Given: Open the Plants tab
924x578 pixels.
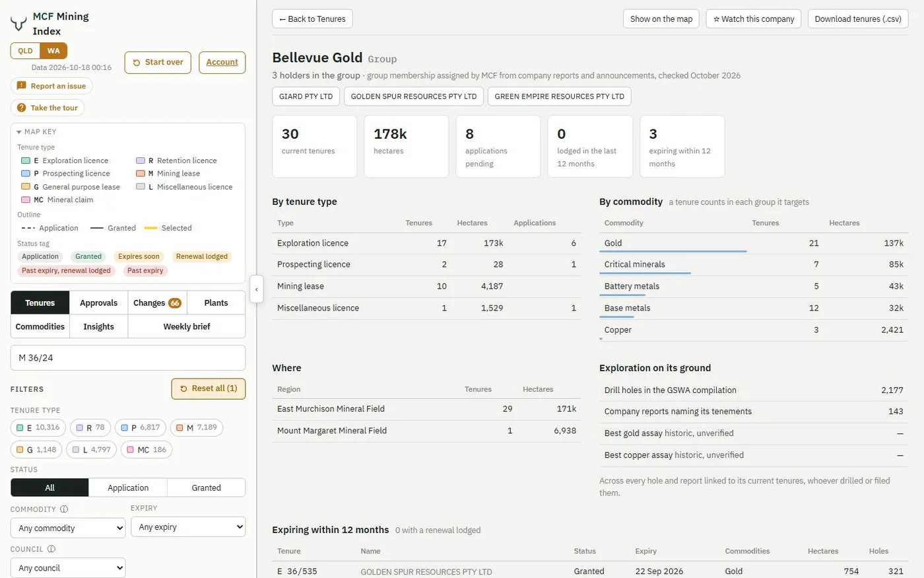Looking at the screenshot, I should (x=216, y=303).
